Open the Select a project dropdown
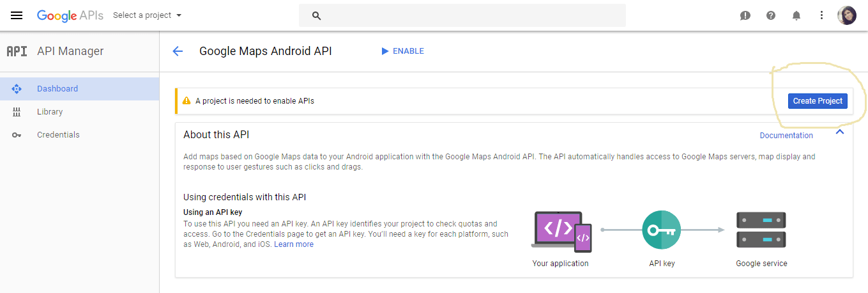Image resolution: width=868 pixels, height=293 pixels. 148,15
